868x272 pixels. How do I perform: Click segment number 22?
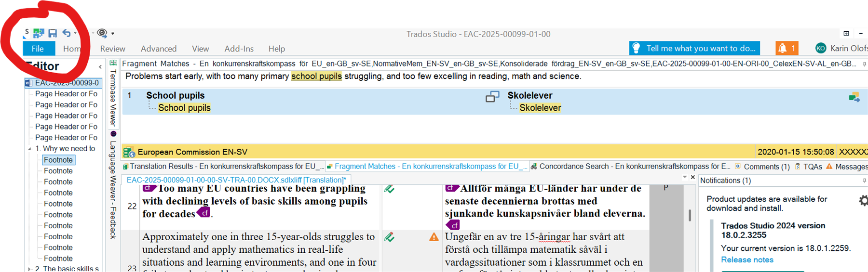click(132, 206)
